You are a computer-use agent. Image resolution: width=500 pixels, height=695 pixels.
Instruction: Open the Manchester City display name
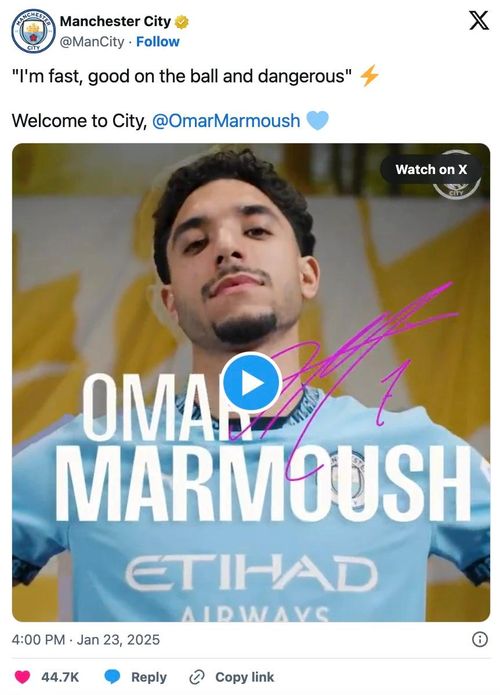(x=115, y=21)
